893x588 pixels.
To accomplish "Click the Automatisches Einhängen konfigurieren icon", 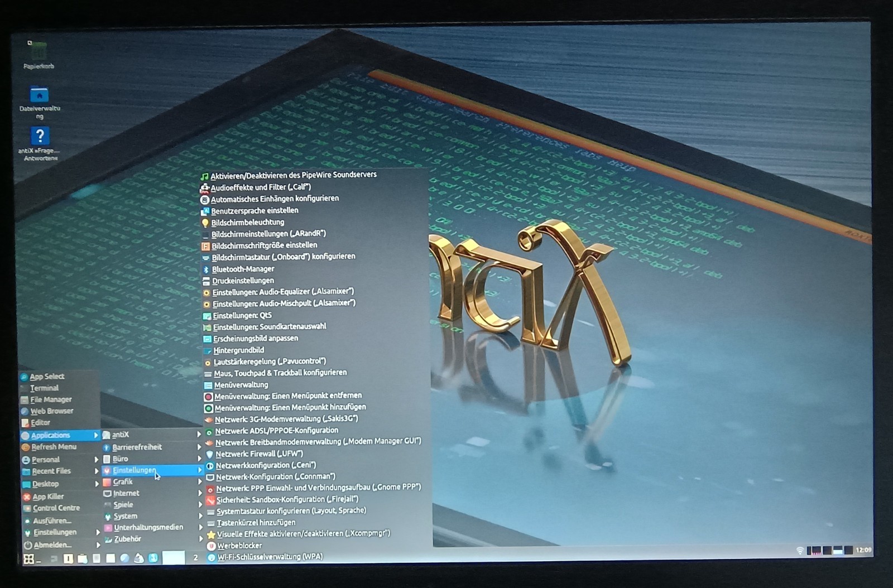I will pyautogui.click(x=205, y=199).
